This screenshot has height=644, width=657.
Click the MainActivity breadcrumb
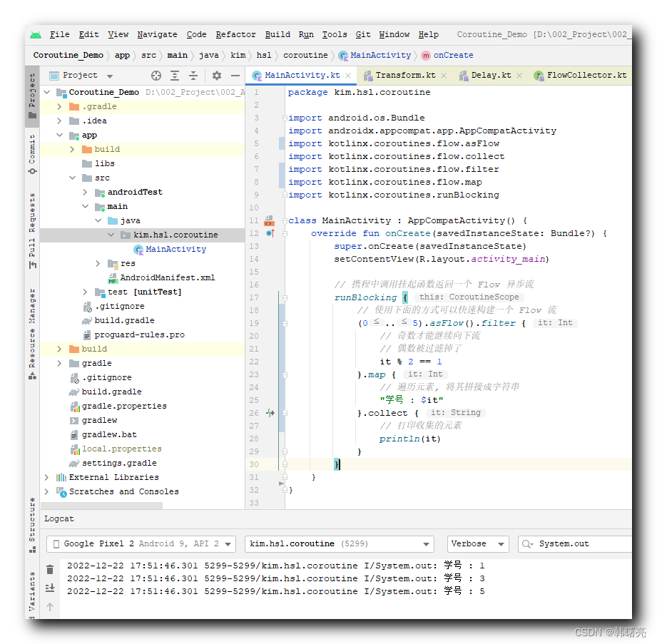coord(375,56)
